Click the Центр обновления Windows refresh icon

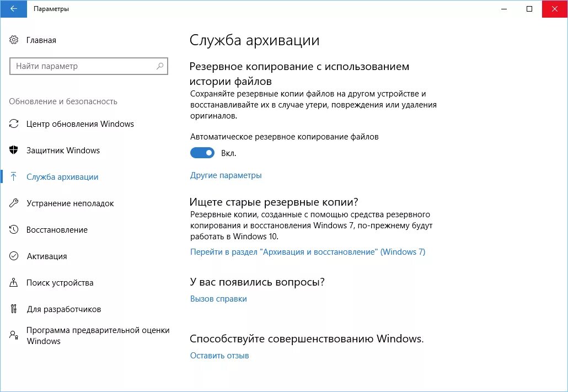click(14, 124)
